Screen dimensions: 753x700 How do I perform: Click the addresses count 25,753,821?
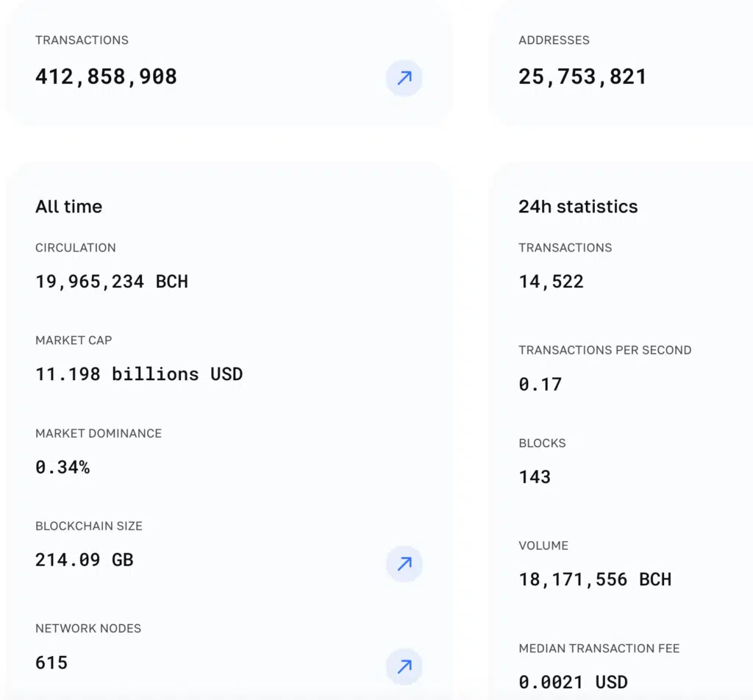coord(582,77)
